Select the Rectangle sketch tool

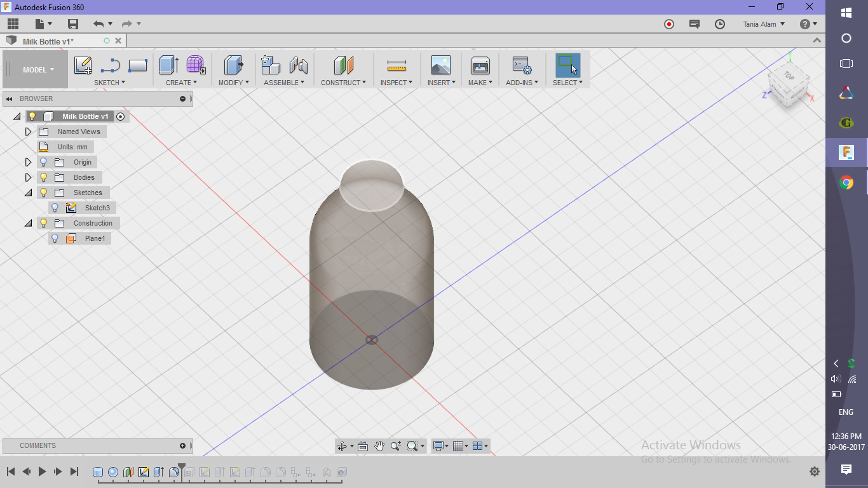(138, 65)
